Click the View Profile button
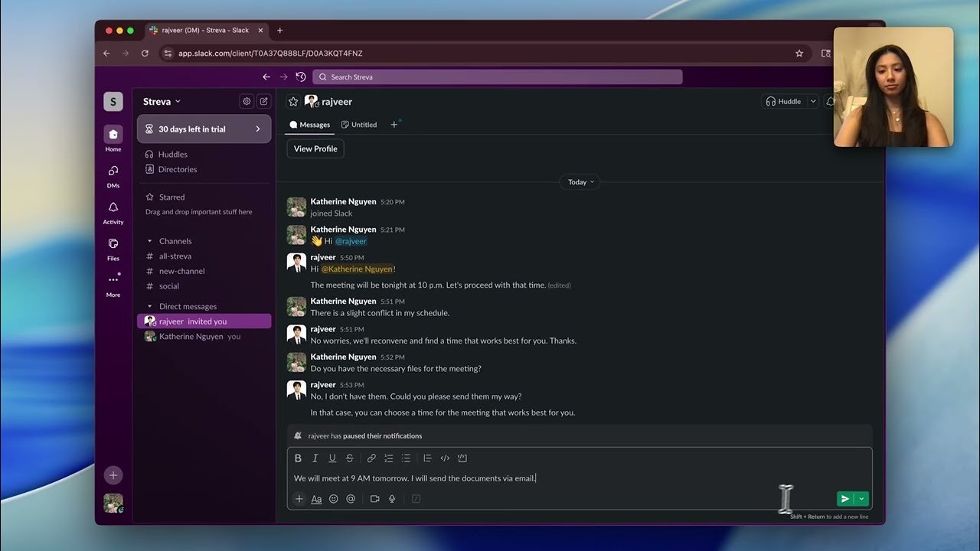Viewport: 980px width, 551px height. 315,149
